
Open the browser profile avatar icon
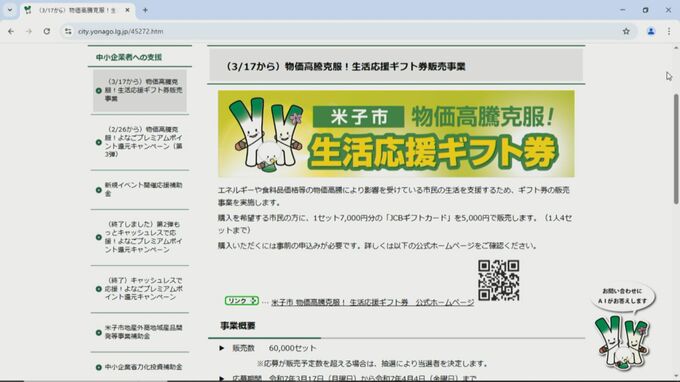[651, 31]
